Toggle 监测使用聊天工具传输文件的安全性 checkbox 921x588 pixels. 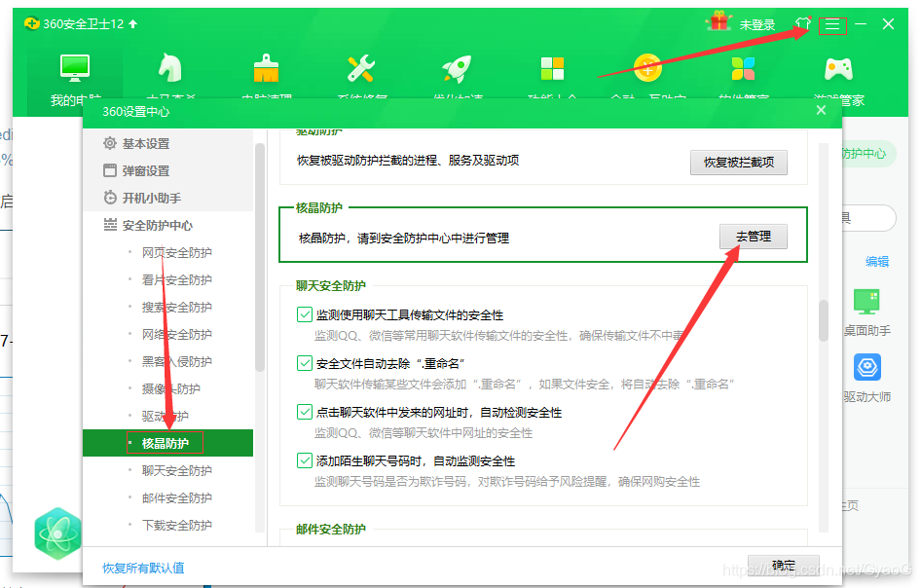[305, 314]
